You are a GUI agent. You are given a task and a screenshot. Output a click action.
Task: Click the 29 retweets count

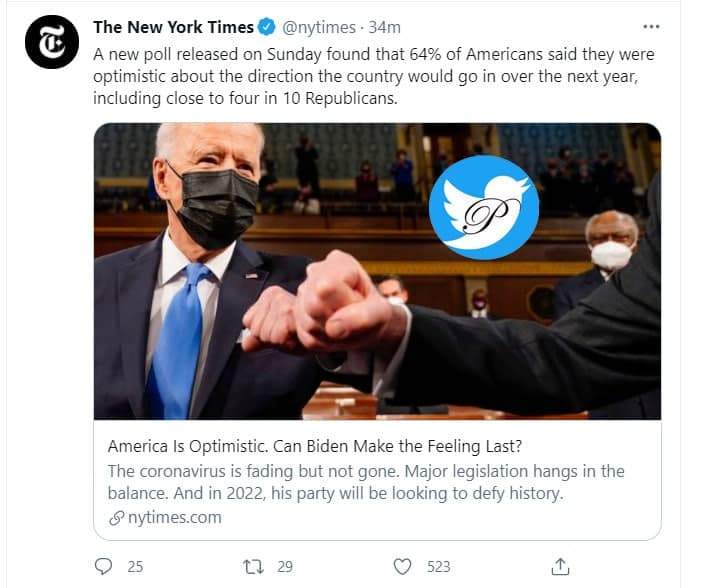pos(285,567)
